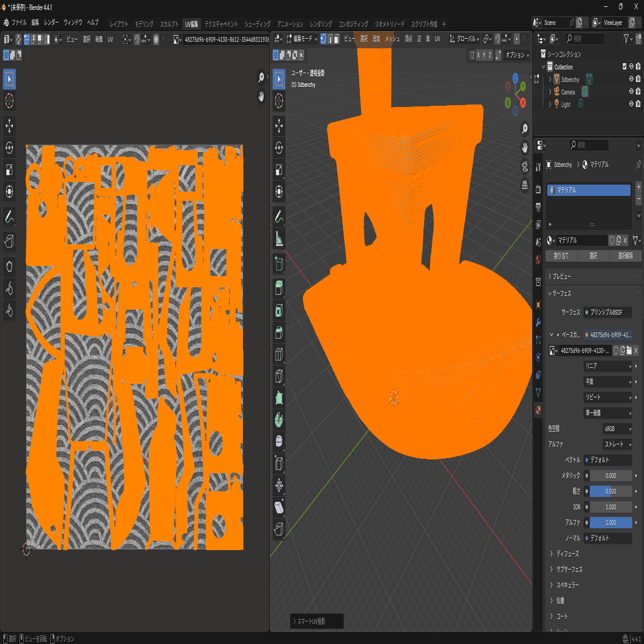This screenshot has width=644, height=644.
Task: Expand Light in the outliner
Action: [550, 104]
